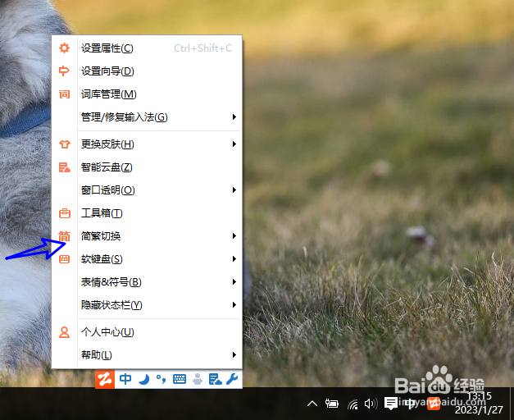The height and width of the screenshot is (420, 514).
Task: Expand 简繁切换 submenu arrow
Action: point(234,236)
